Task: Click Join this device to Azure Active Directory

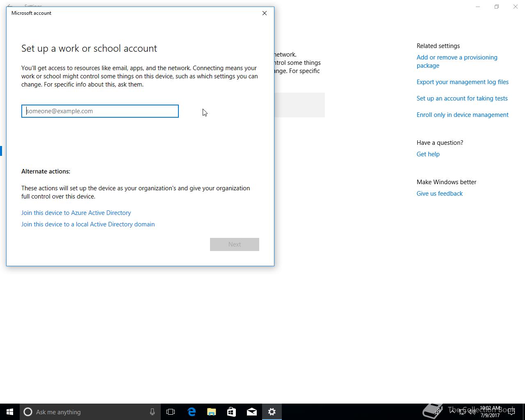Action: (x=76, y=213)
